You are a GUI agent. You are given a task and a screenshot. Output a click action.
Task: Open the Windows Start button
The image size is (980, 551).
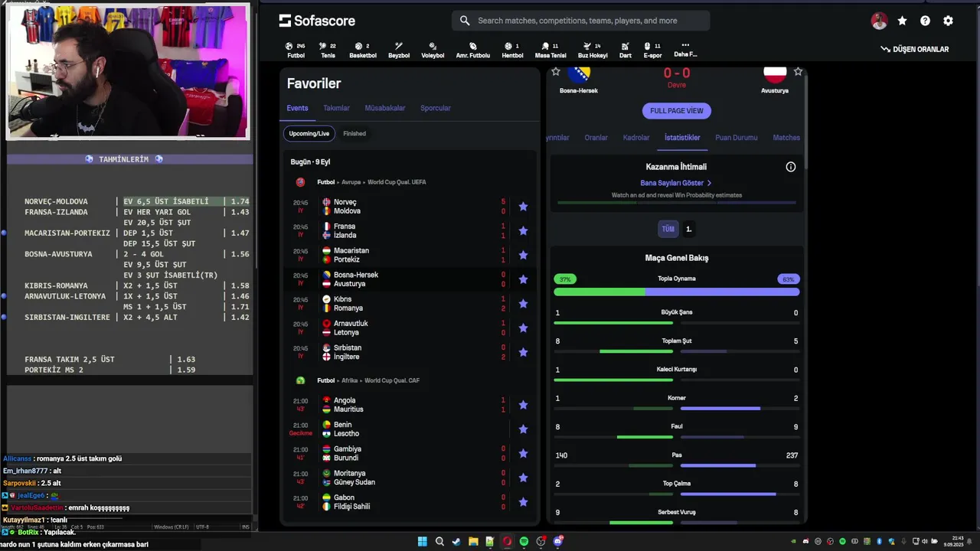(x=422, y=541)
